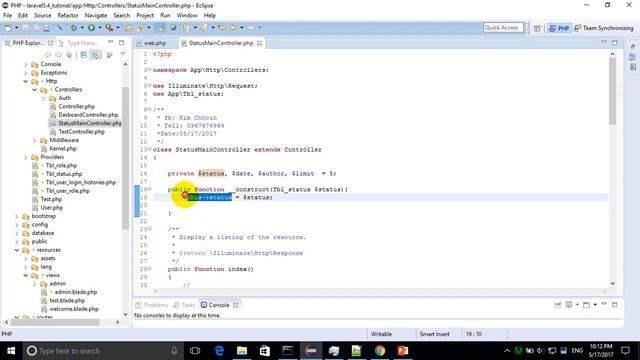Screen dimensions: 640x360
Task: Minimize the editor area
Action: coord(604,42)
